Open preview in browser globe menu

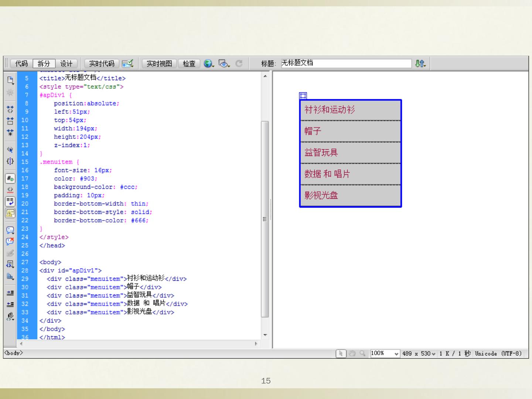[x=209, y=64]
